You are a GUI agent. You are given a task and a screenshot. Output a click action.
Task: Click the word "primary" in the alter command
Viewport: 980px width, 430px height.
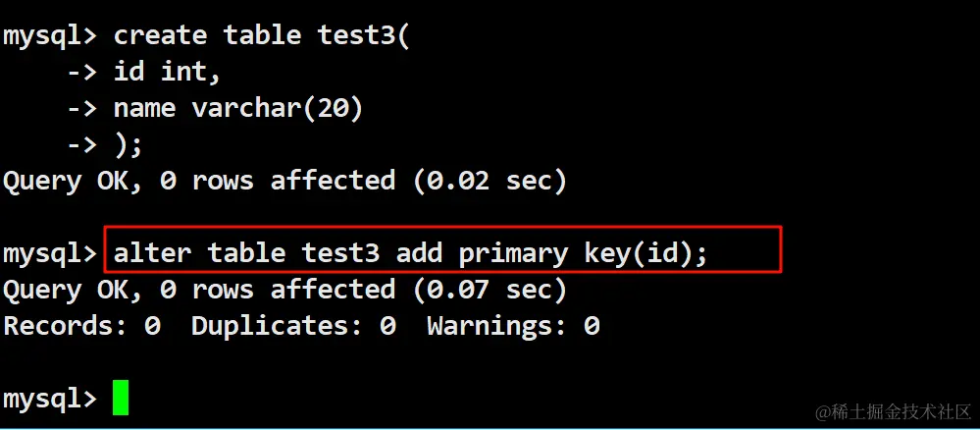coord(512,253)
